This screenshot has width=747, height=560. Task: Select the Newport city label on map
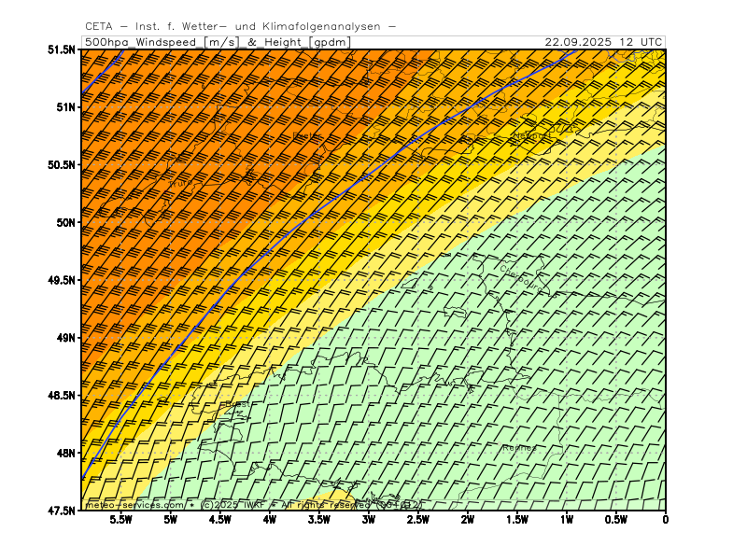pyautogui.click(x=531, y=135)
